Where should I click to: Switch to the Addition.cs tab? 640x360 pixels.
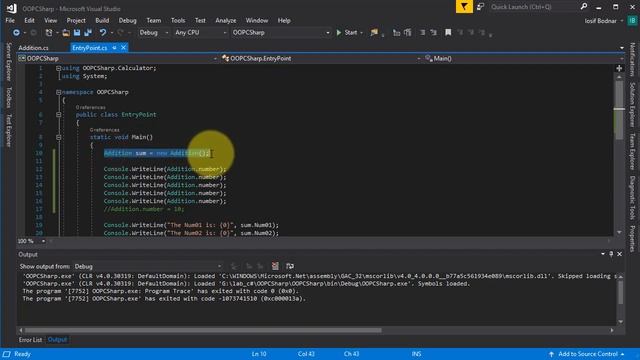tap(33, 48)
